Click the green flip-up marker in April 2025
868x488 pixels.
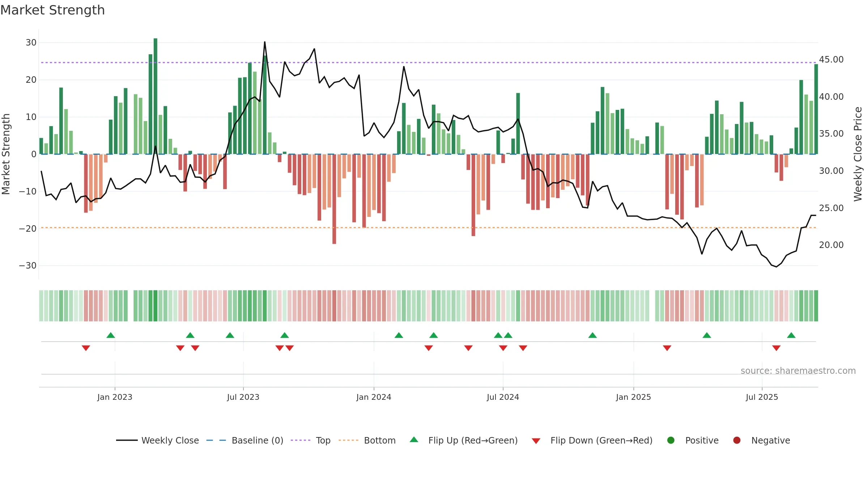point(707,335)
